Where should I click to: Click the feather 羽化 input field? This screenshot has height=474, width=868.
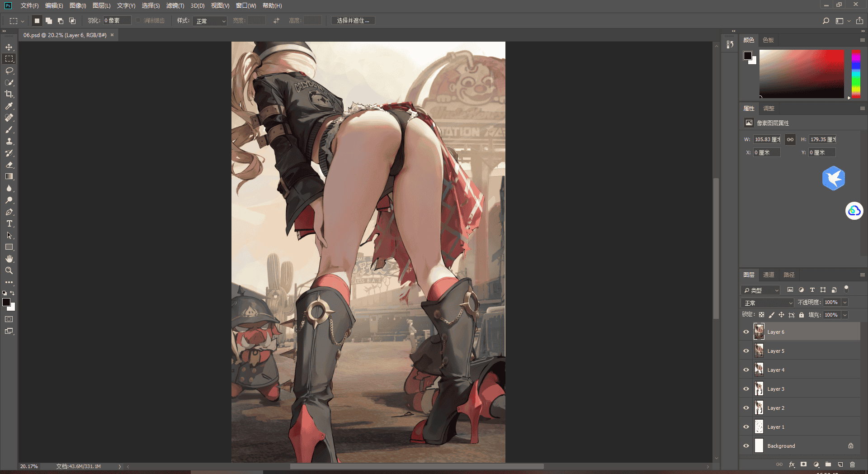[x=117, y=21]
